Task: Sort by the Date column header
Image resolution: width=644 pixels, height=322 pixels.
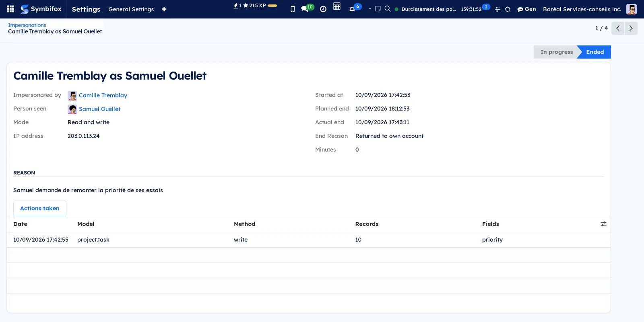Action: 21,224
